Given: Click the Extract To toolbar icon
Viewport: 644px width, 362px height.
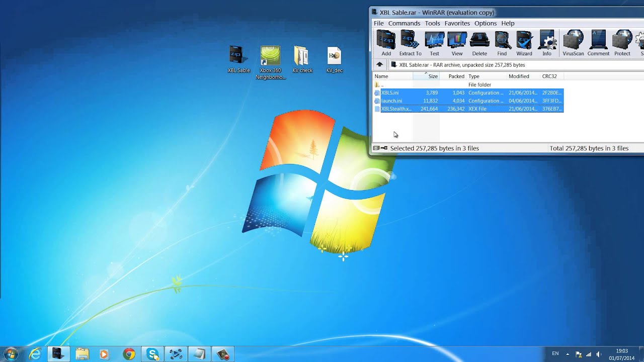Looking at the screenshot, I should (x=410, y=44).
